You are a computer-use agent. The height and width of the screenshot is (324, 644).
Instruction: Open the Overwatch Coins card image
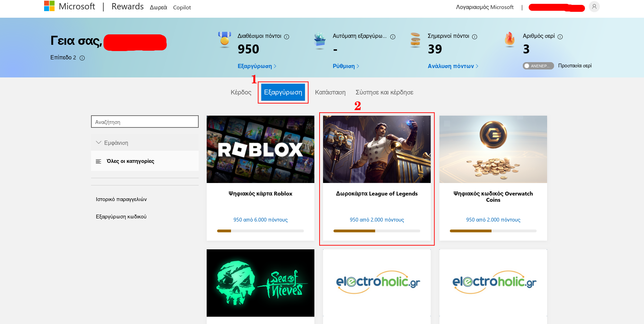493,149
